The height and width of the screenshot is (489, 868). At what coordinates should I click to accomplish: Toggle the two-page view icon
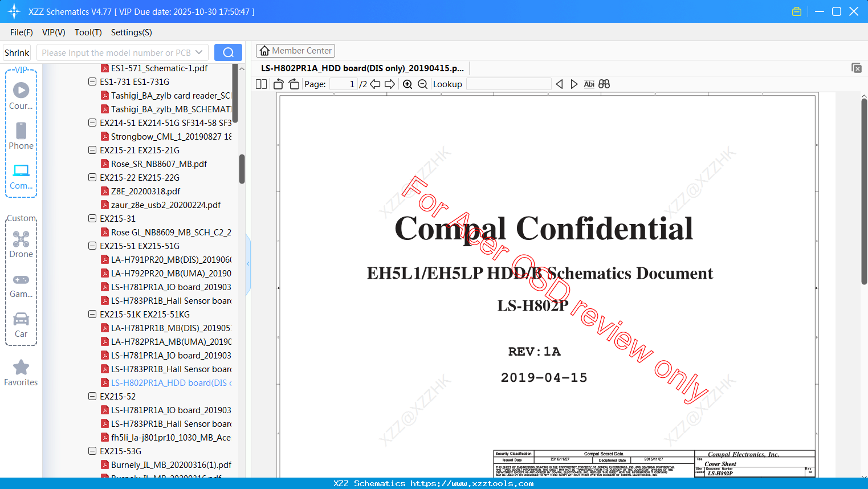pyautogui.click(x=261, y=84)
